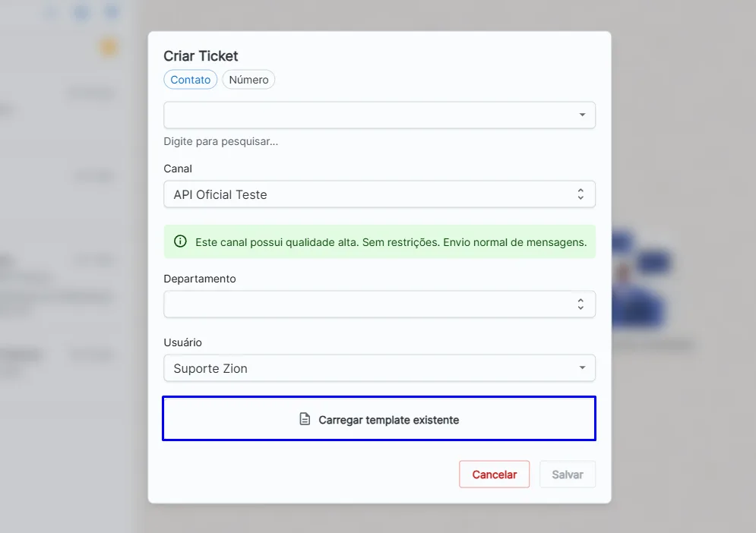Click the Departamento field label

tap(200, 279)
